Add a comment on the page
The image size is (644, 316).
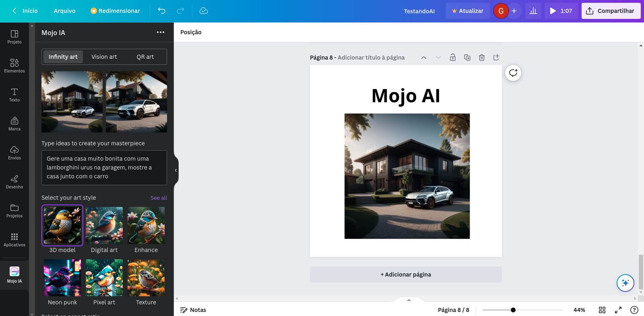coord(513,73)
